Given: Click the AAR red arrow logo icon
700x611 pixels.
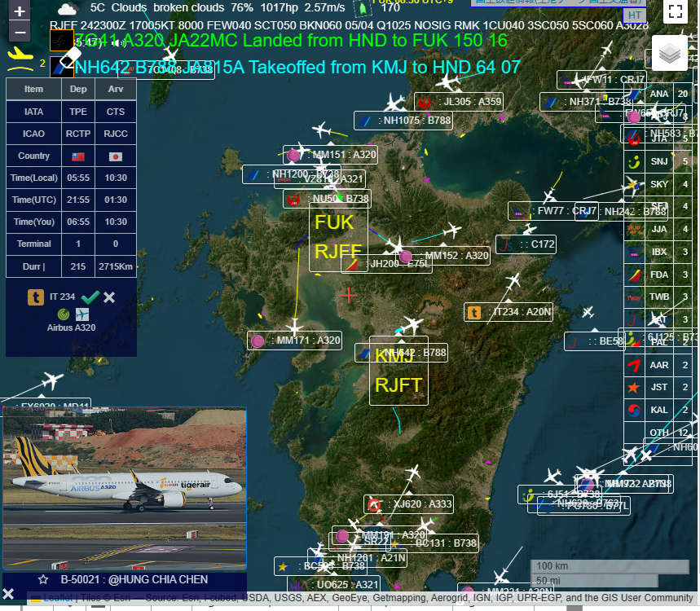Looking at the screenshot, I should 634,365.
